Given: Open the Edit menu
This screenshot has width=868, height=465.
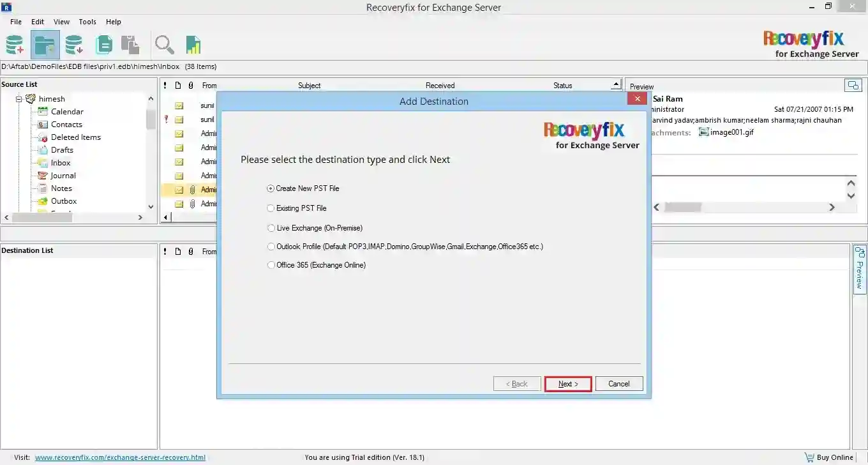Looking at the screenshot, I should point(38,22).
